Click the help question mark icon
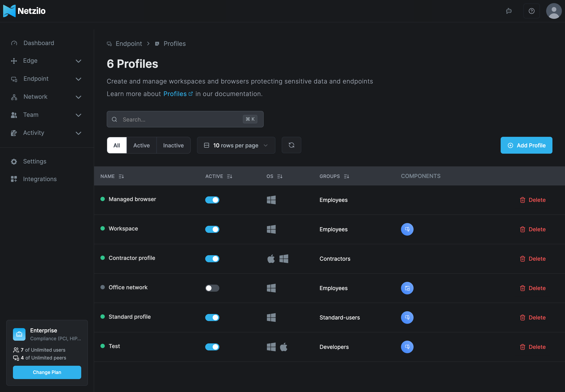The image size is (565, 392). click(x=532, y=11)
